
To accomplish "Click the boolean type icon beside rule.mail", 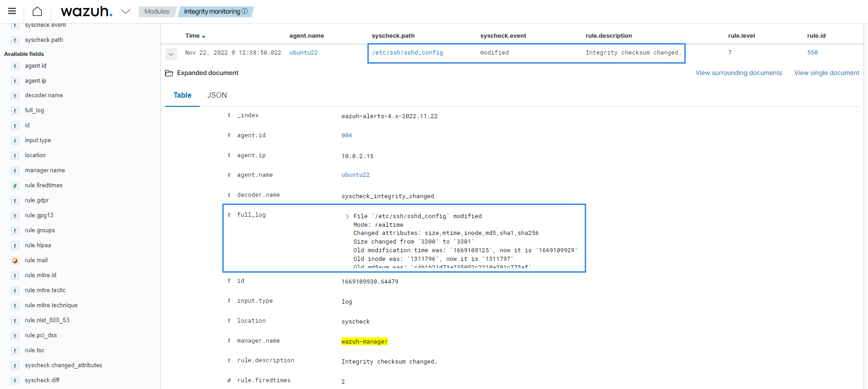I will coord(15,261).
